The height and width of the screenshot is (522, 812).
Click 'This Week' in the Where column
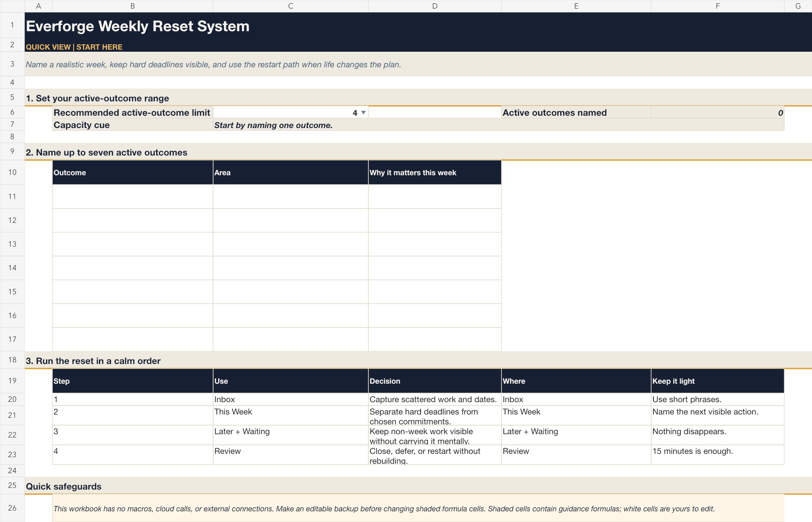pyautogui.click(x=576, y=415)
